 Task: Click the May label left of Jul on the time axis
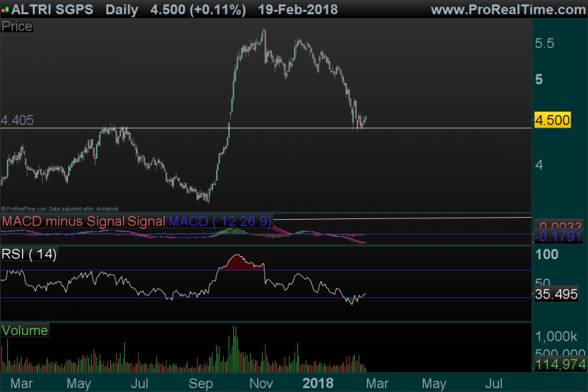[79, 383]
